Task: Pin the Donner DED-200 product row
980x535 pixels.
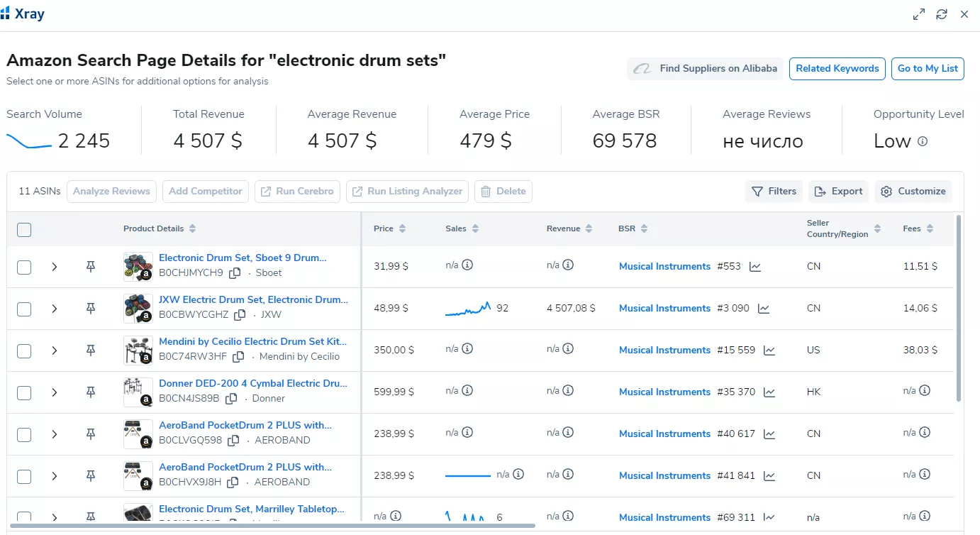Action: click(91, 392)
